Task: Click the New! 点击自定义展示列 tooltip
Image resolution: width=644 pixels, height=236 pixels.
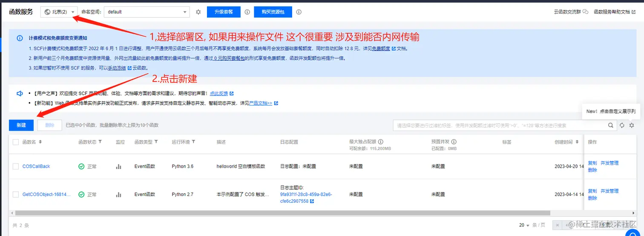Action: (611, 111)
